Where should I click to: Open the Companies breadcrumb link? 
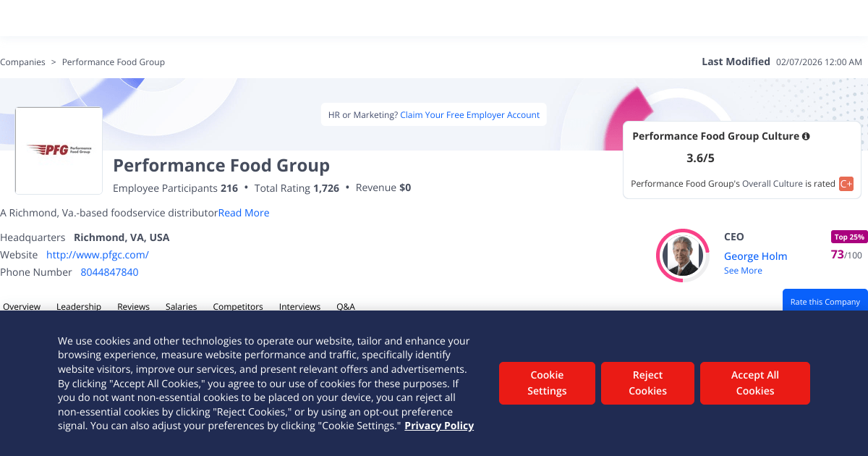coord(22,62)
